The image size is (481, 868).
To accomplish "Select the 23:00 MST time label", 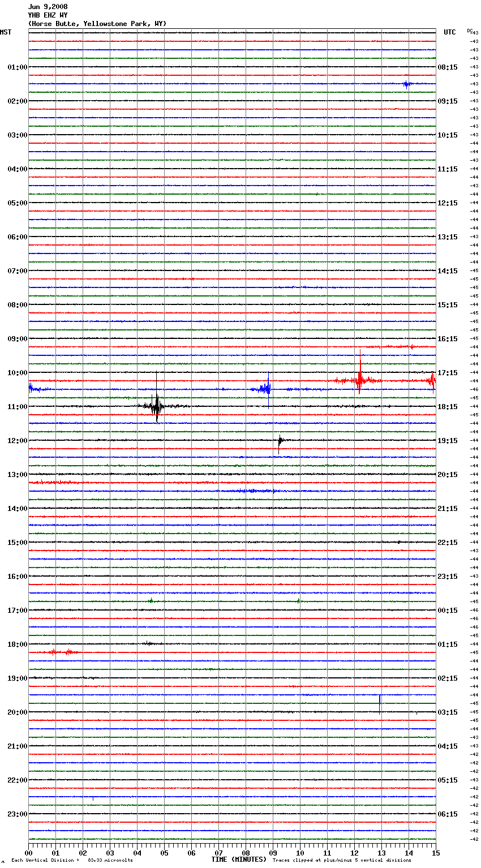I will pos(17,814).
